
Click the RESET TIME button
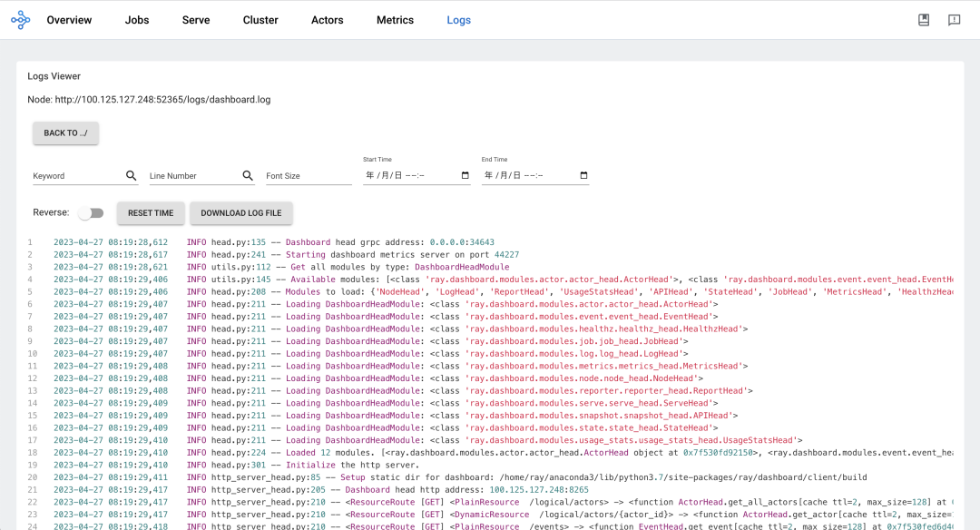[151, 213]
